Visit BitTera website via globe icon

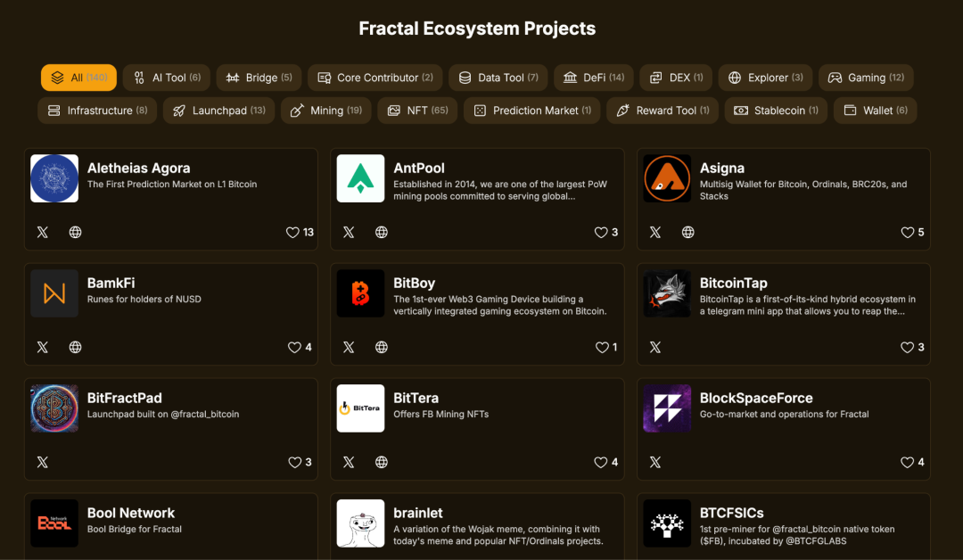tap(382, 462)
